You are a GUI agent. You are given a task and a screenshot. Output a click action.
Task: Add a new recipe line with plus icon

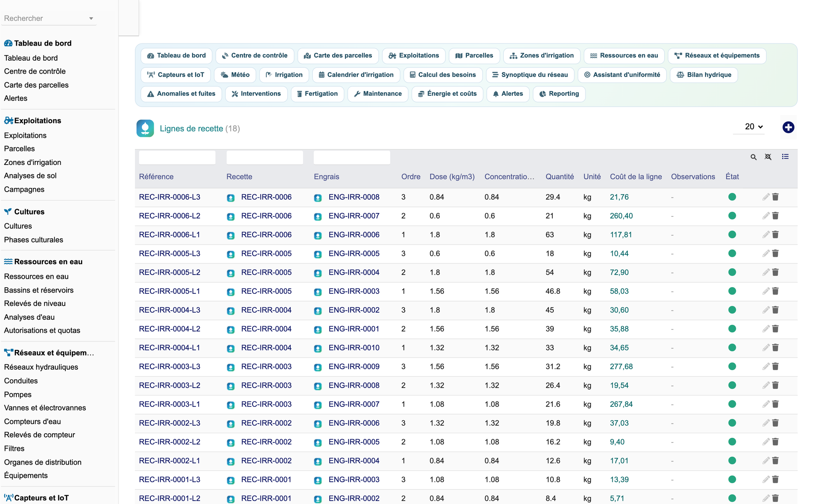click(x=788, y=127)
